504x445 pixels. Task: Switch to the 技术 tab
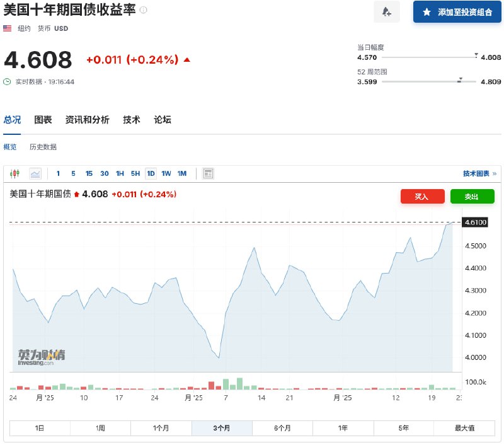132,120
